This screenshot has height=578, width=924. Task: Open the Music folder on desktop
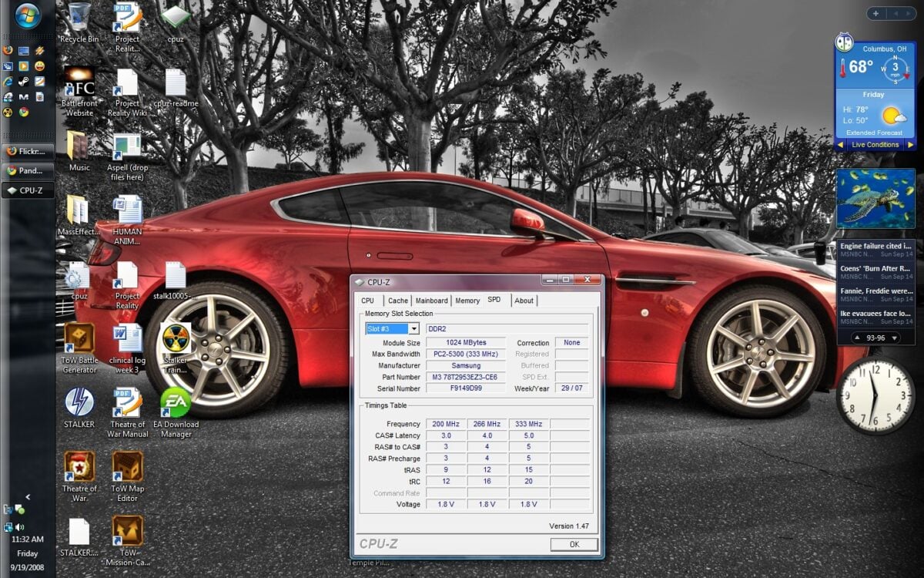click(78, 146)
